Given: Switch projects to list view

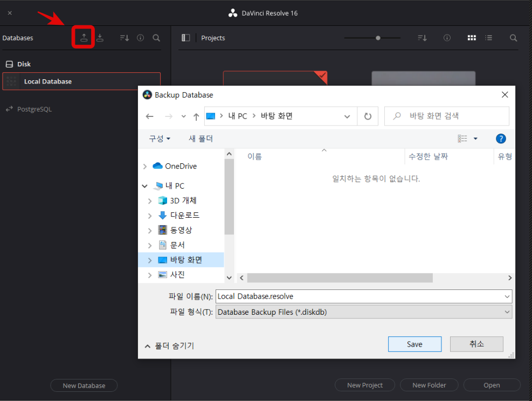Looking at the screenshot, I should (488, 38).
